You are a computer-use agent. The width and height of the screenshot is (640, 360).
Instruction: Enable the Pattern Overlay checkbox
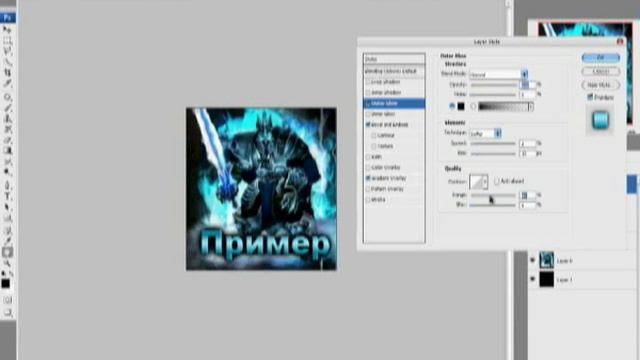point(368,189)
